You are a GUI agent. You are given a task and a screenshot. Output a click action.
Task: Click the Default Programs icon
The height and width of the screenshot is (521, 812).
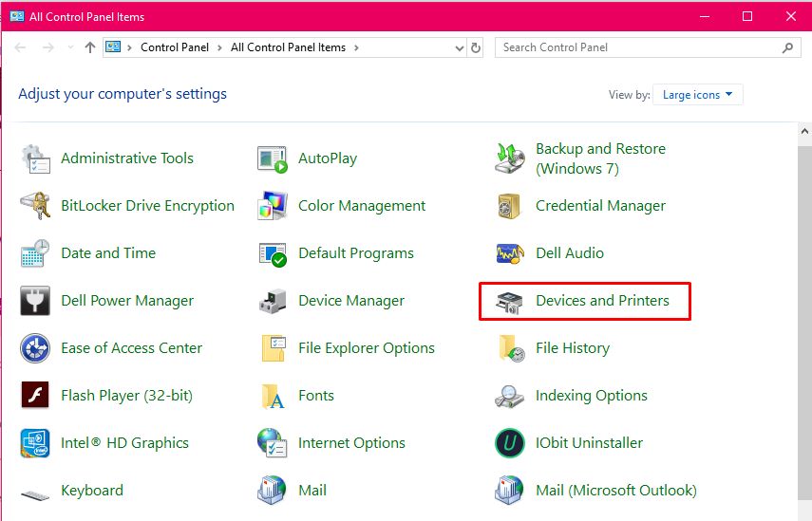coord(273,253)
